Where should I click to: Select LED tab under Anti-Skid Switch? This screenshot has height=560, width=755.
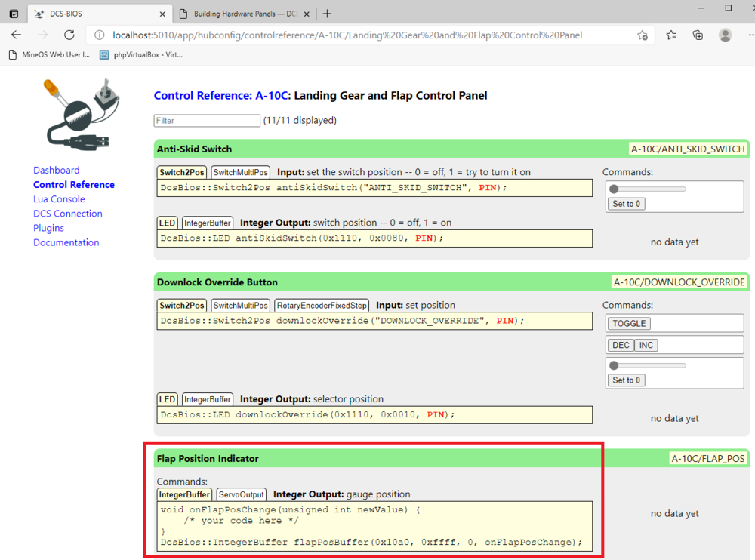click(167, 223)
